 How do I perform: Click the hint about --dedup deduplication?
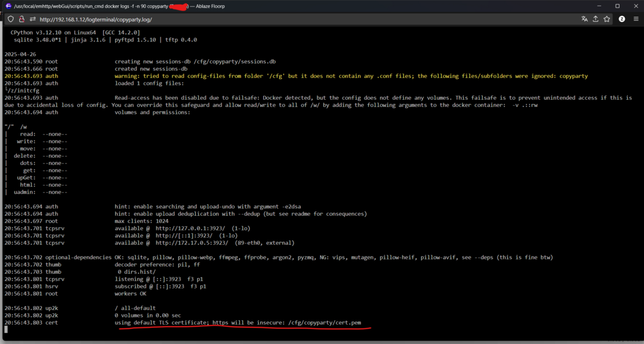241,214
